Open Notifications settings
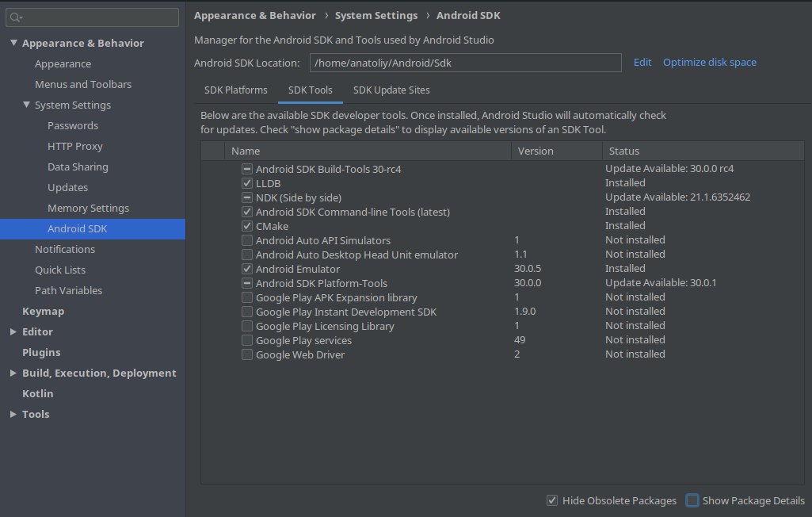Screen dimensions: 812x517 65,250
